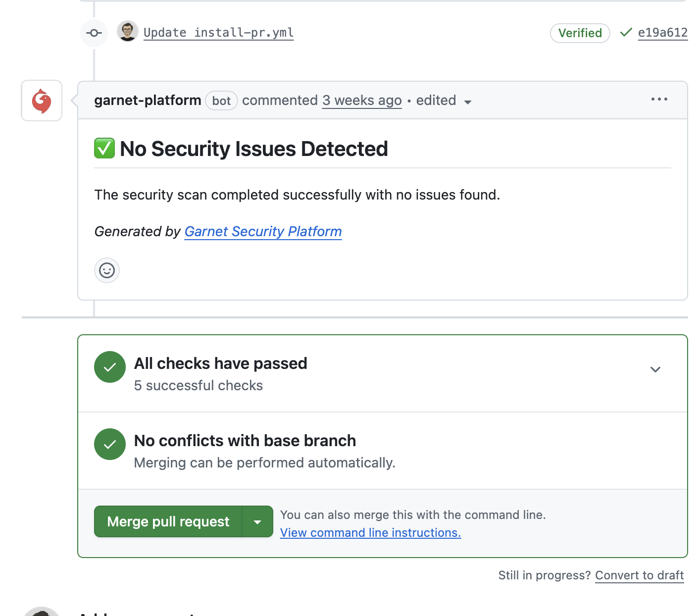Click the avatar at the bottom of the page
This screenshot has width=699, height=616.
click(42, 613)
